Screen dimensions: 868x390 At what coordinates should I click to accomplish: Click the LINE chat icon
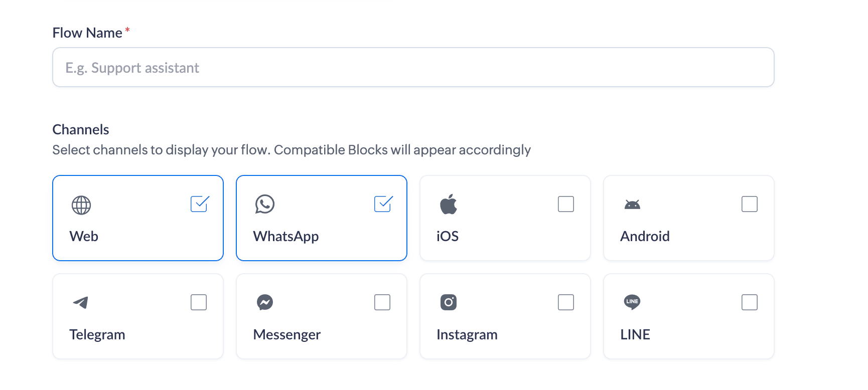point(632,302)
